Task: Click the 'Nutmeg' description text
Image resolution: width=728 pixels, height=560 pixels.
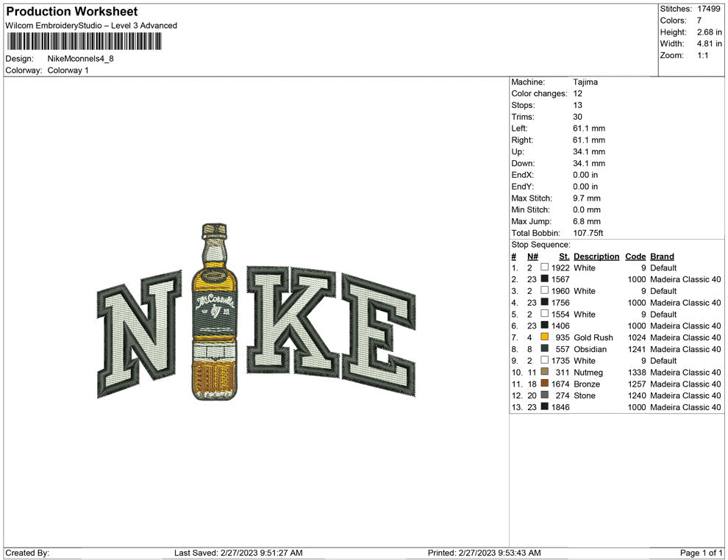Action: coord(588,372)
